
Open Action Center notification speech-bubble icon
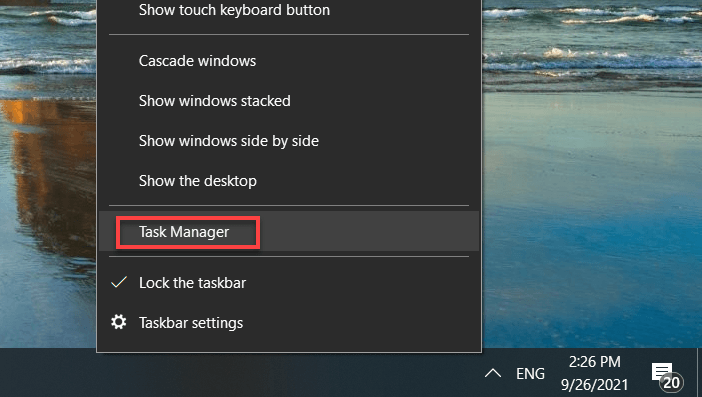[x=662, y=371]
